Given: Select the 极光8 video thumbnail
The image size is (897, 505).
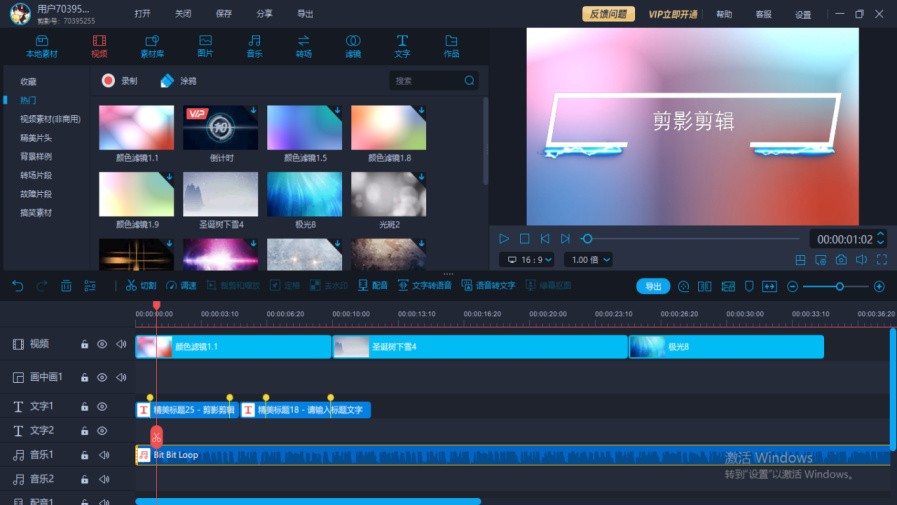Looking at the screenshot, I should 304,194.
